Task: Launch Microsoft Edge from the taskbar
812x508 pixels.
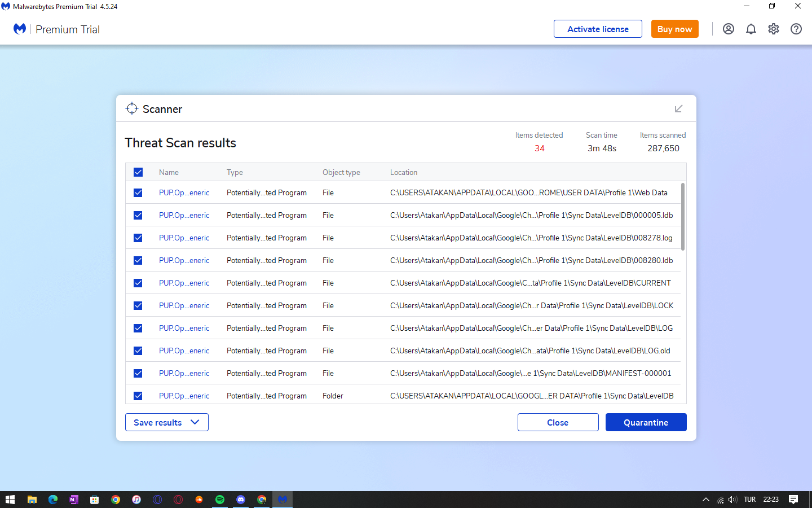Action: point(53,500)
